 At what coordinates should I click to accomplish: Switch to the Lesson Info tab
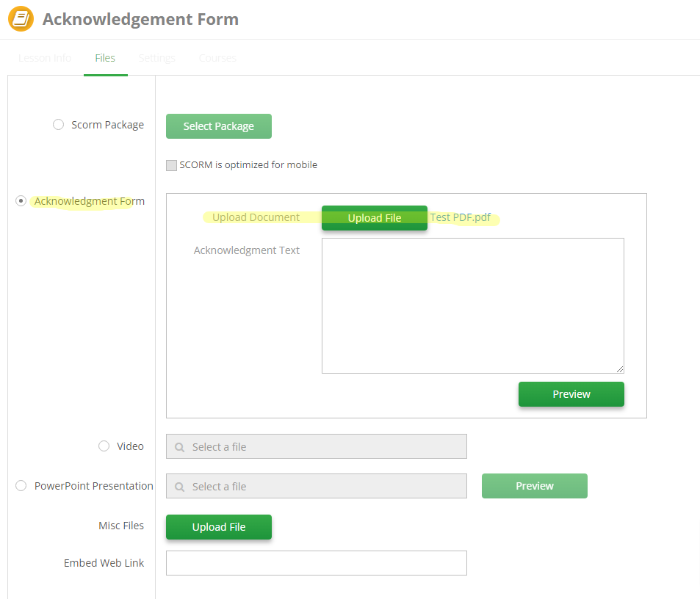44,57
